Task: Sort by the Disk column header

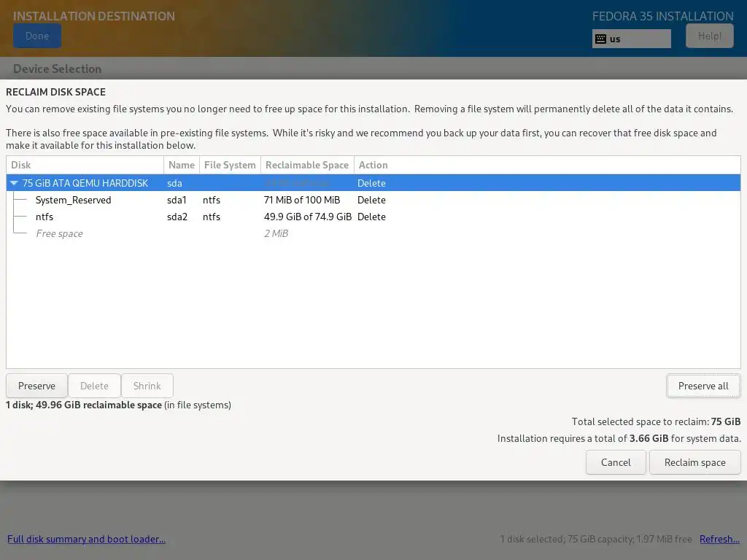Action: coord(85,165)
